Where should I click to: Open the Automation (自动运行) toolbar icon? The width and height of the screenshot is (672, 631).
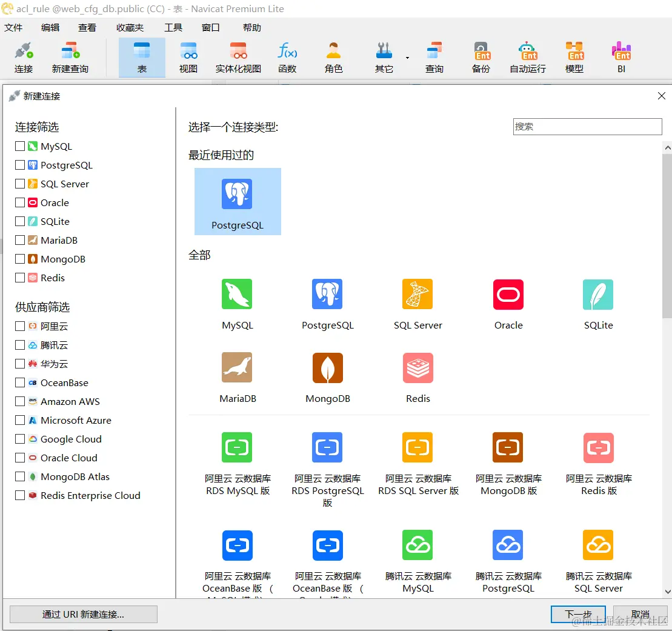point(528,58)
